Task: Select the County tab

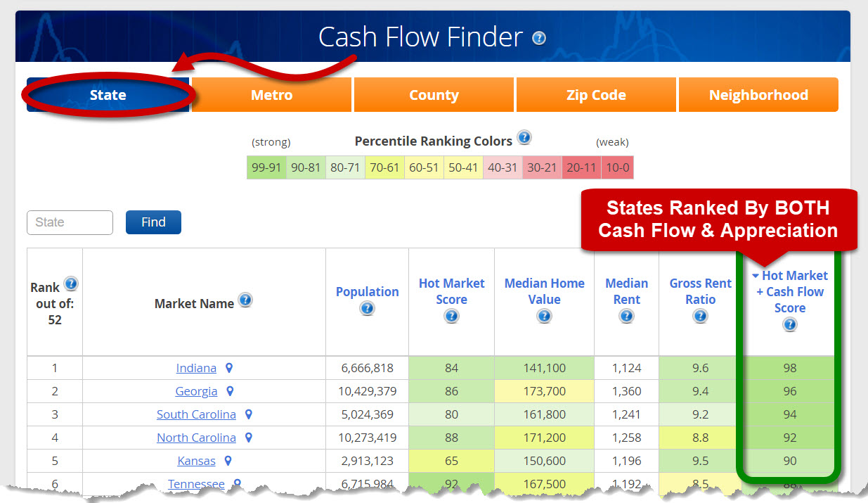Action: (x=434, y=95)
